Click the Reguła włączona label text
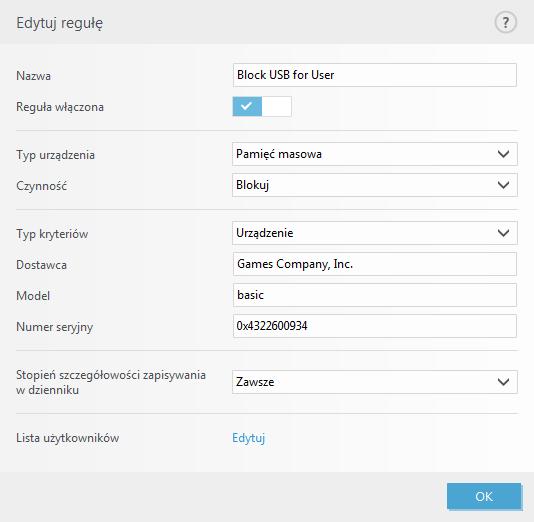Screen dimensions: 534x522 (x=60, y=107)
